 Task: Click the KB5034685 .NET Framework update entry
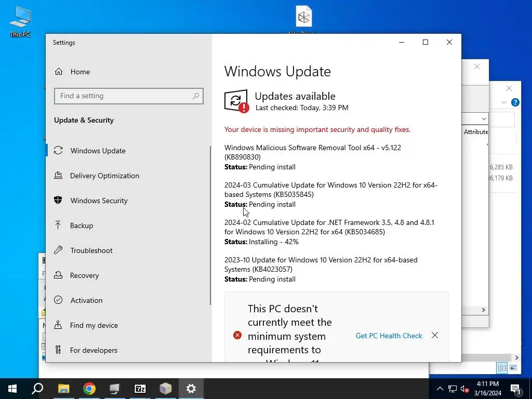click(x=329, y=232)
